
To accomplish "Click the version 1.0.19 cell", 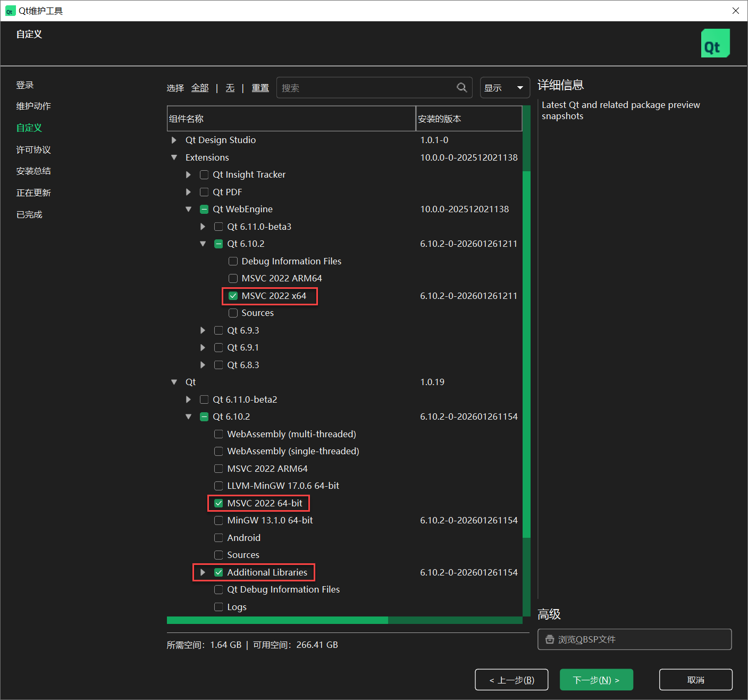I will tap(432, 382).
